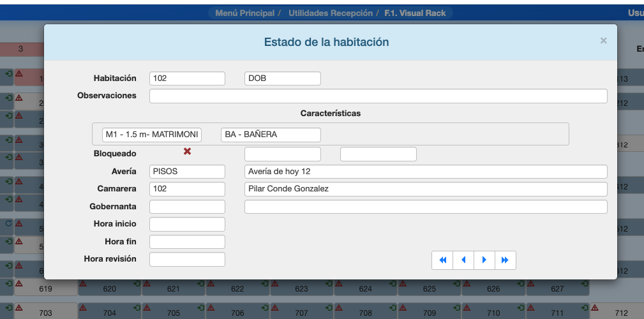
Task: Click the green entry icon on room 704
Action: (137, 308)
